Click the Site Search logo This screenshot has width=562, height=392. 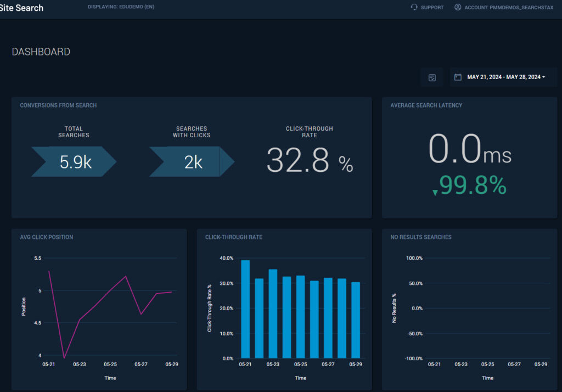(22, 8)
